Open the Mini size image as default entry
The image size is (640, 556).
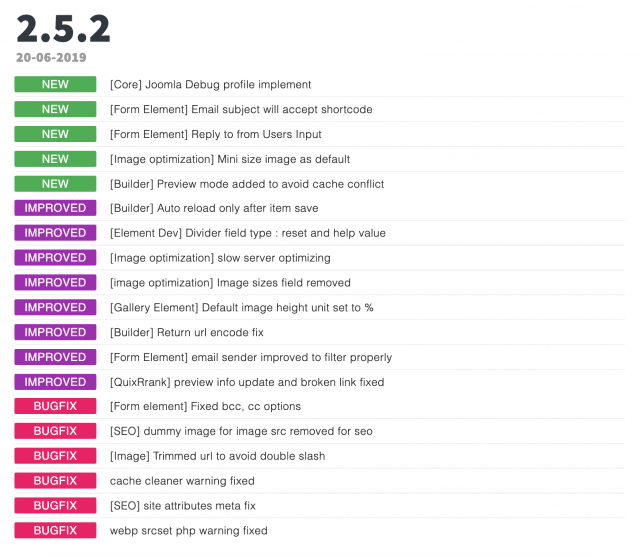click(230, 159)
